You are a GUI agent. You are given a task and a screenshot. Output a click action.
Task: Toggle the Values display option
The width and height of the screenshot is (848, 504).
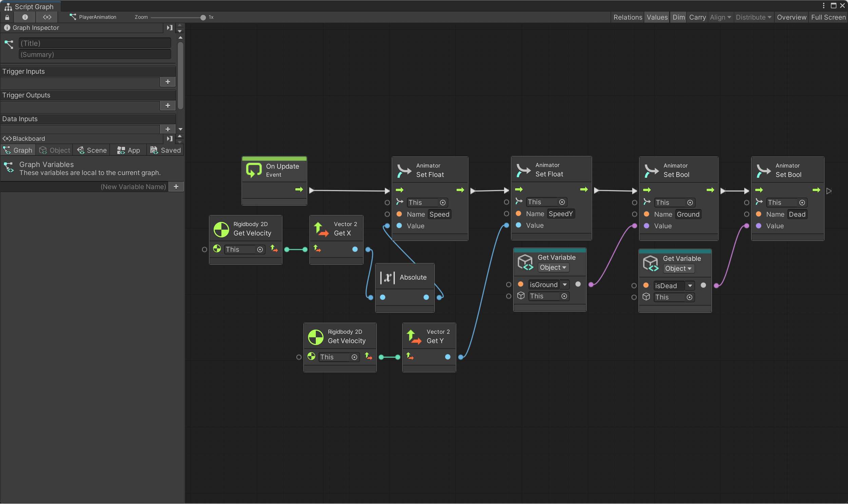(657, 17)
